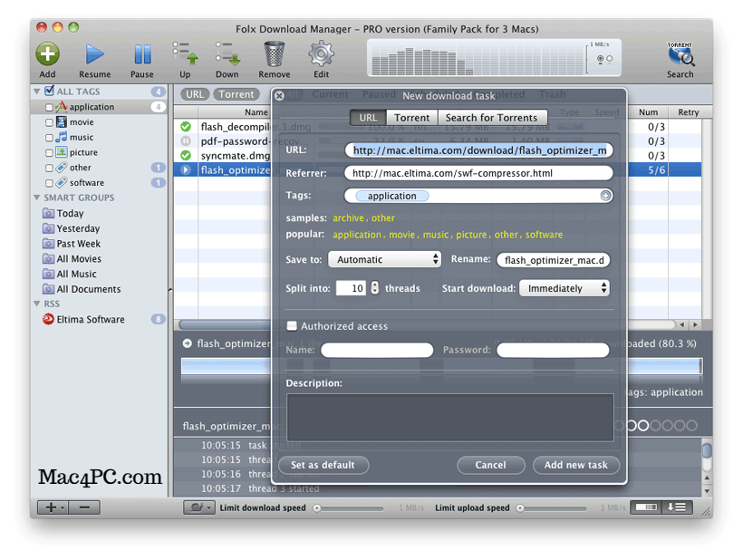Click popular tag 'software' link
Screen dimensions: 743x560
coord(544,235)
